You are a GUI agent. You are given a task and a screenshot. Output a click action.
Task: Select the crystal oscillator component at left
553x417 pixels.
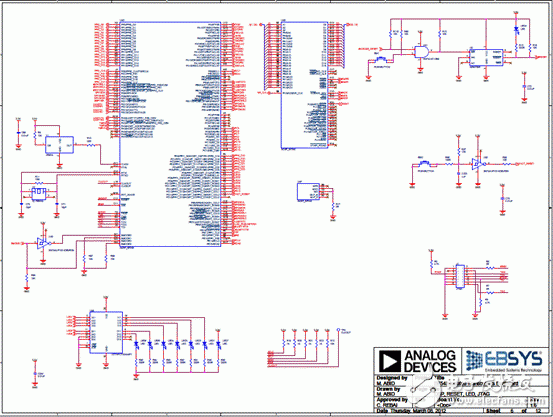39,193
